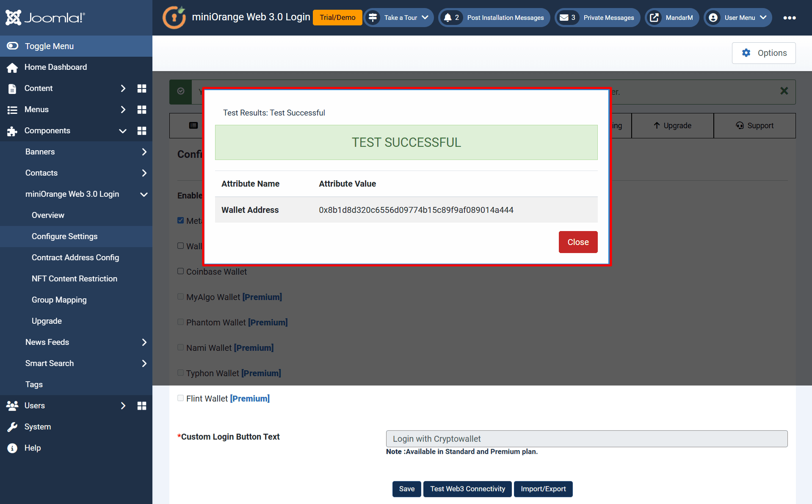Viewport: 812px width, 504px height.
Task: Click the Components puzzle icon
Action: (x=12, y=131)
